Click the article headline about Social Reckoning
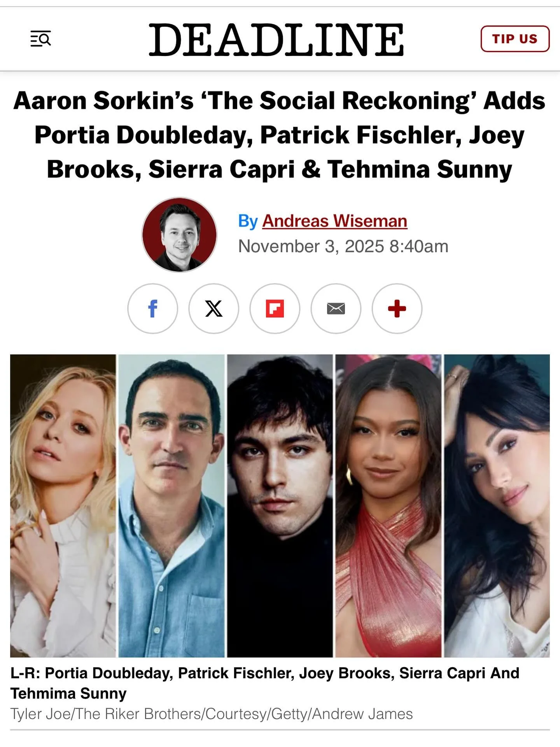 tap(279, 135)
